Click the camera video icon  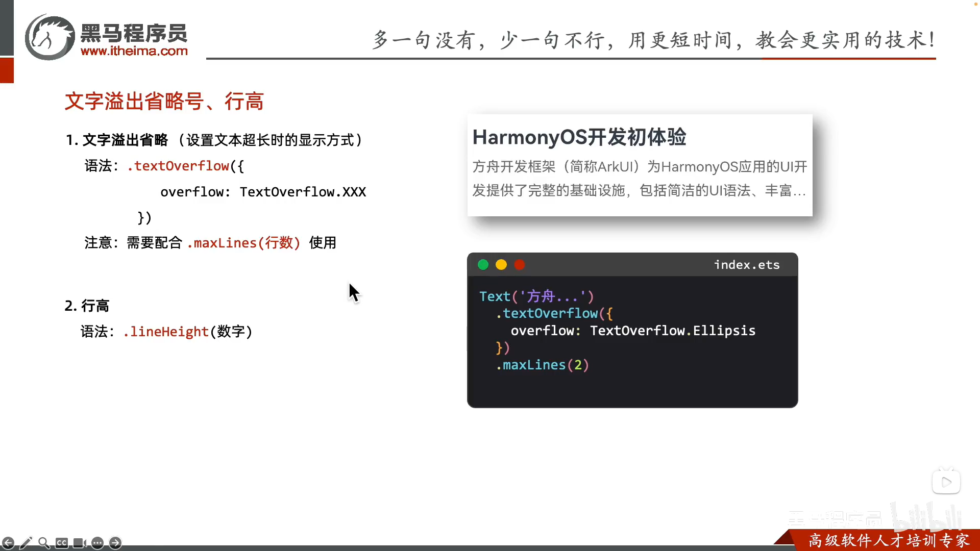(80, 543)
